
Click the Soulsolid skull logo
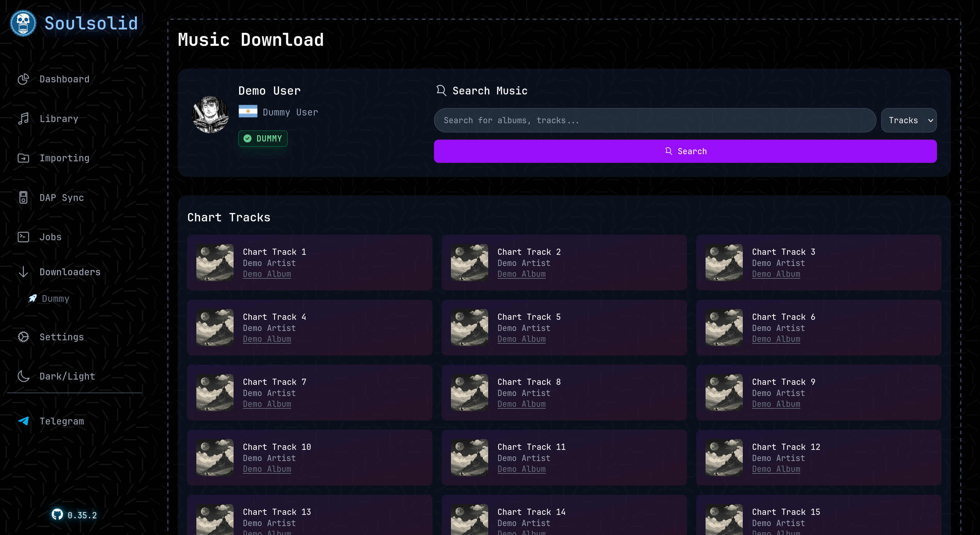tap(23, 23)
